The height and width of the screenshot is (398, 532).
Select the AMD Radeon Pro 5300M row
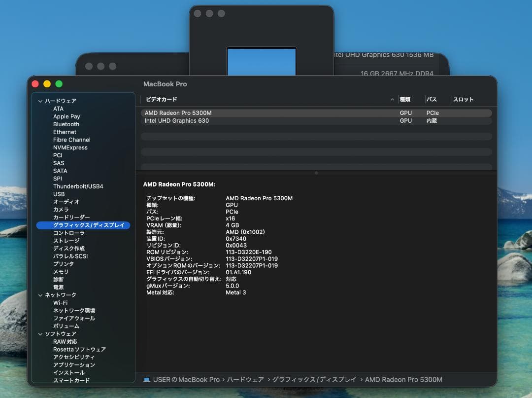(x=316, y=113)
